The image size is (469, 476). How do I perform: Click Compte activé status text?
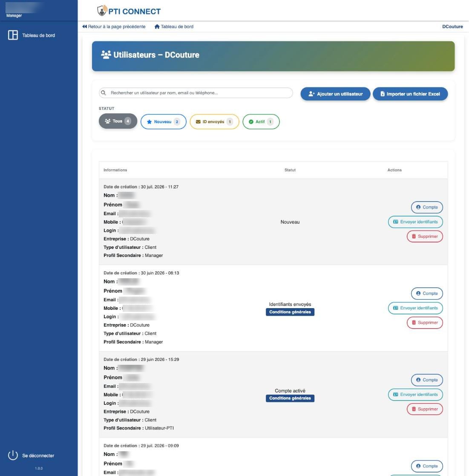(290, 391)
